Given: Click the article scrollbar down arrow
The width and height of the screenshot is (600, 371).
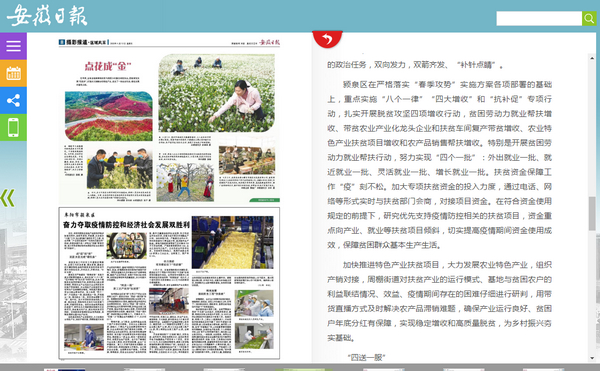Looking at the screenshot, I should 592,358.
